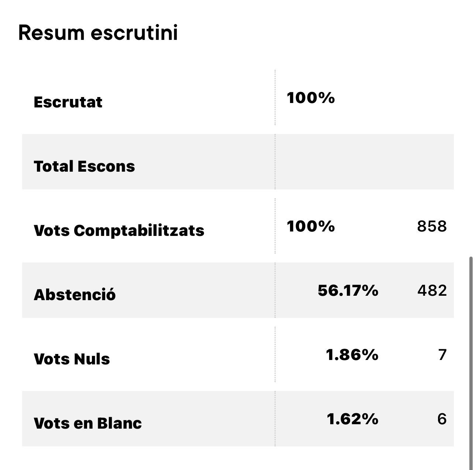476x470 pixels.
Task: Select the Abstenció row label
Action: click(x=75, y=295)
